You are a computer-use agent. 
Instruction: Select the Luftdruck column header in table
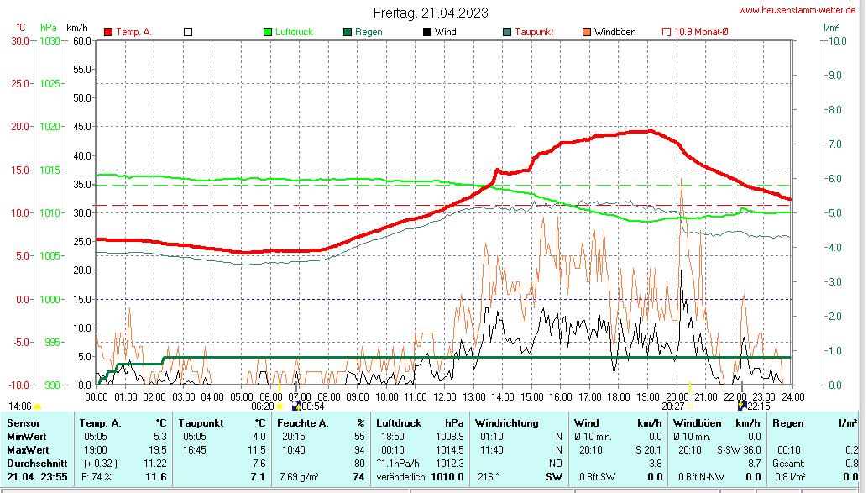(x=399, y=423)
